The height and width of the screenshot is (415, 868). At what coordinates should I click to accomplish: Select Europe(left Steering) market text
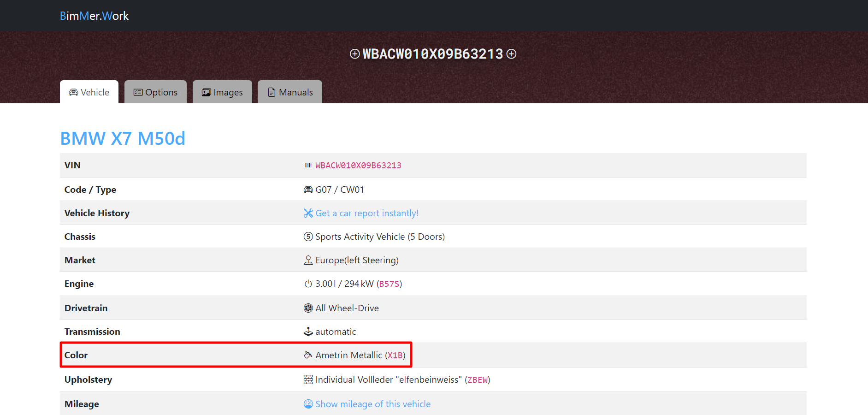point(357,260)
